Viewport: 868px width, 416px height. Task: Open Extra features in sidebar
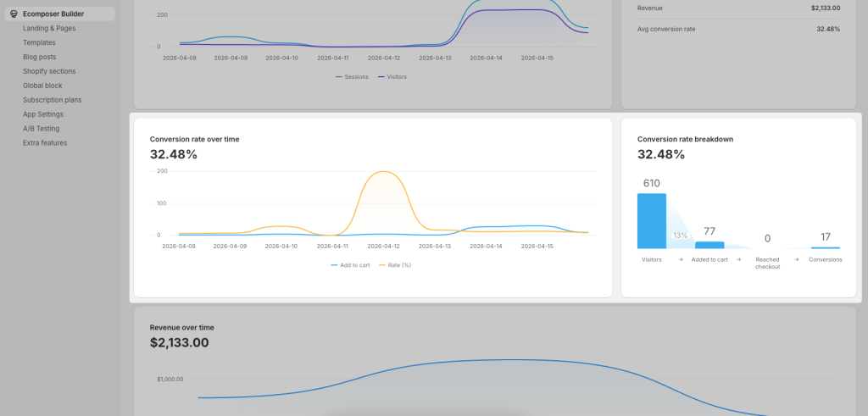45,143
